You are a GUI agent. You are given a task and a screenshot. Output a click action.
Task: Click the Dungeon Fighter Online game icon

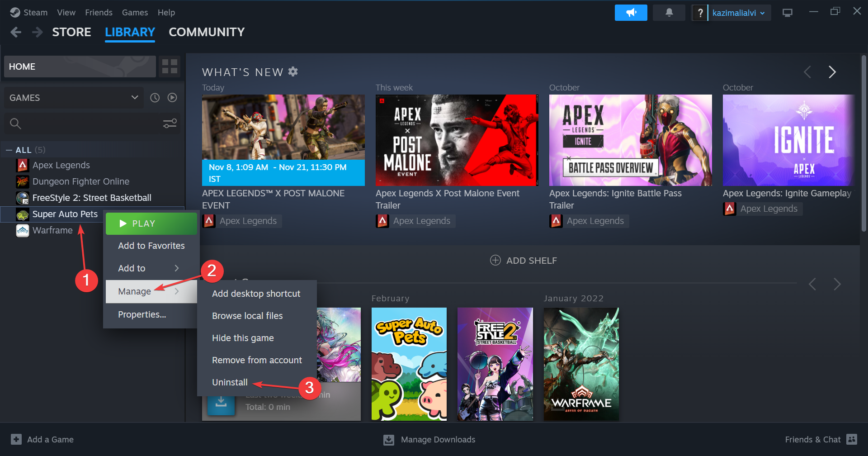[x=22, y=181]
